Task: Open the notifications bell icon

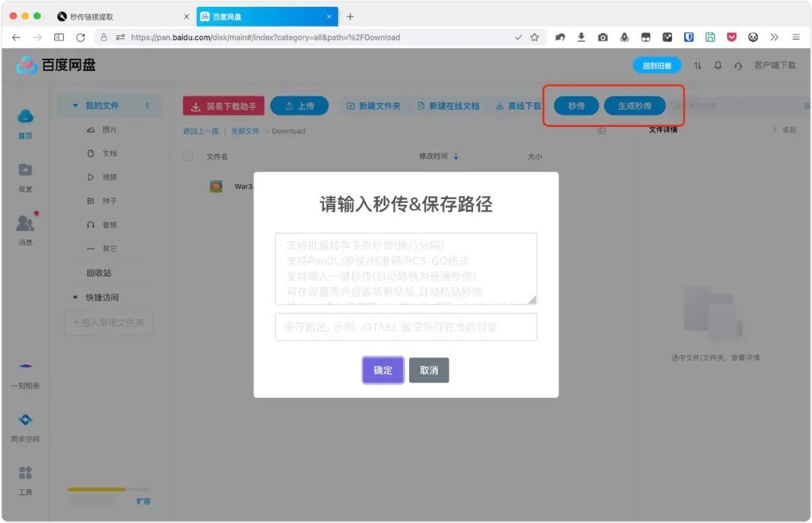Action: click(x=718, y=66)
